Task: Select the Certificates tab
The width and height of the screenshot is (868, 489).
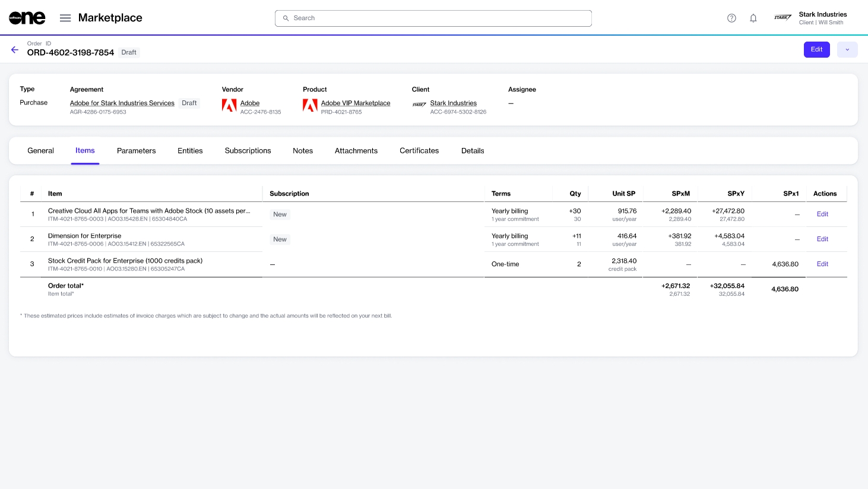Action: 419,151
